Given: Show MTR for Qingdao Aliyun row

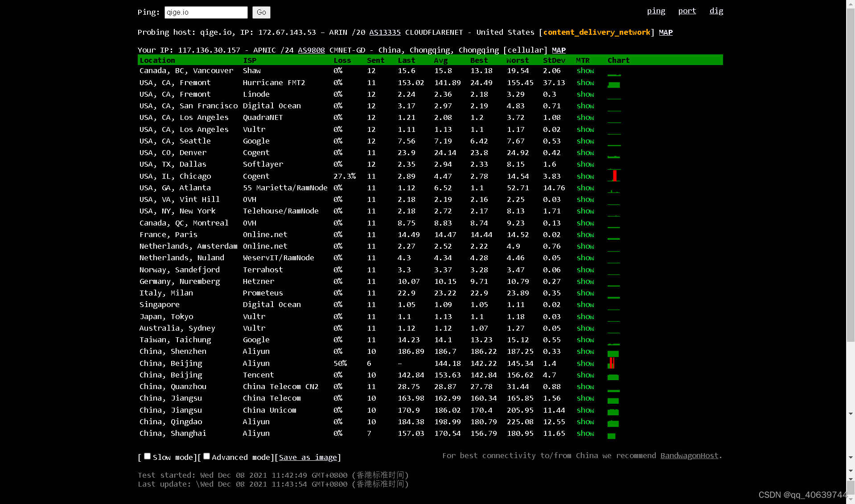Looking at the screenshot, I should pos(585,422).
